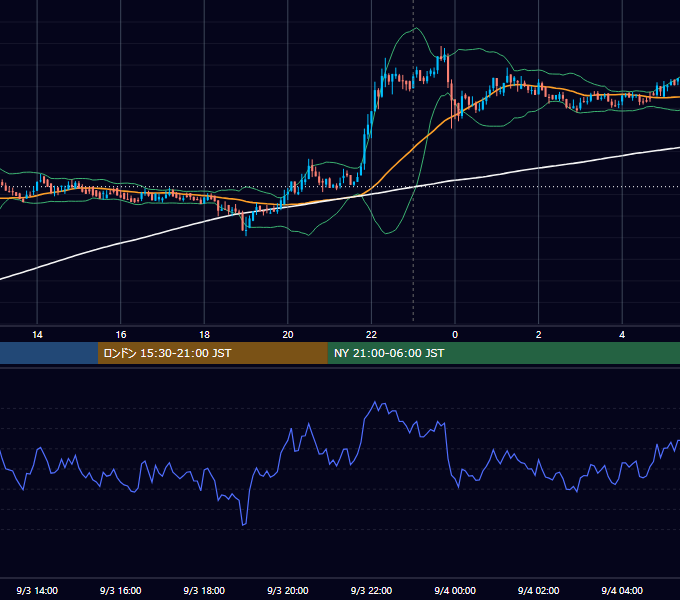The height and width of the screenshot is (600, 680).
Task: Click the '22' hour label on price chart axis
Action: 371,335
